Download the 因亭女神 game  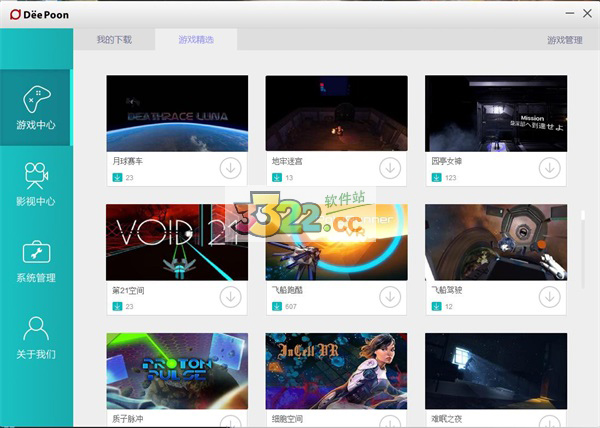click(549, 168)
